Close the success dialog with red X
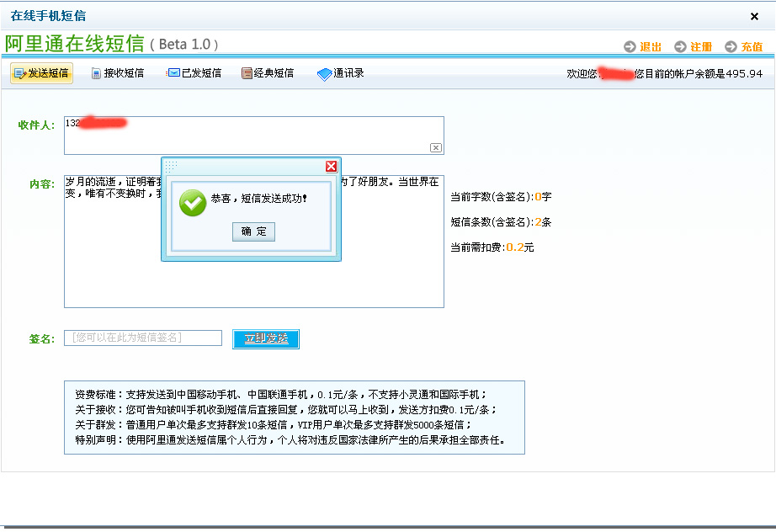 (331, 167)
